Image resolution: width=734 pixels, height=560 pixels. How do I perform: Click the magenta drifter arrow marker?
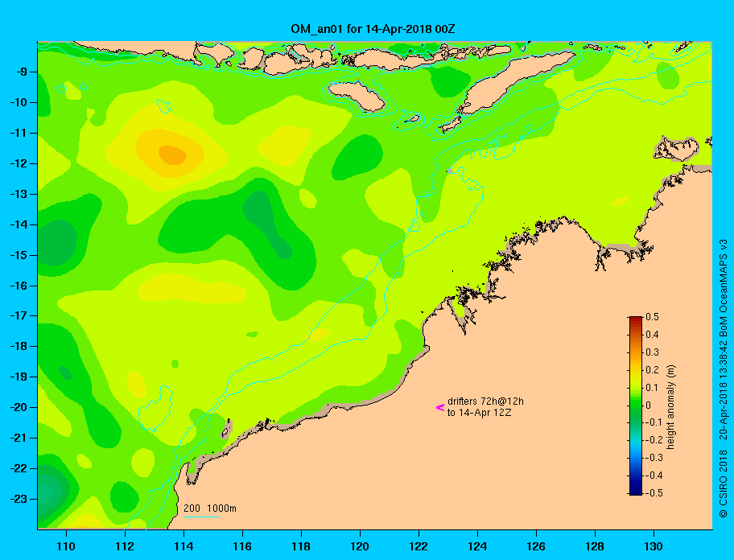(x=440, y=407)
